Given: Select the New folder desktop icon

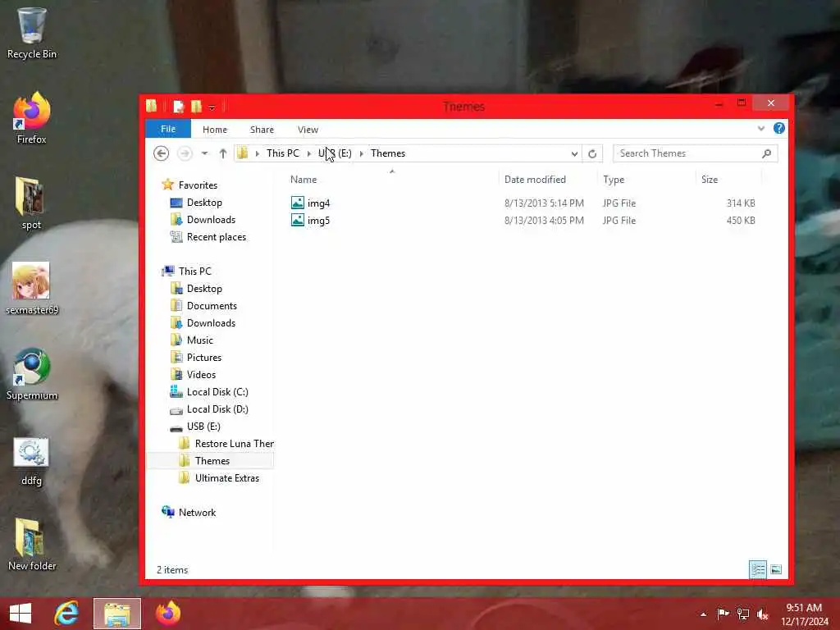Looking at the screenshot, I should pyautogui.click(x=32, y=545).
